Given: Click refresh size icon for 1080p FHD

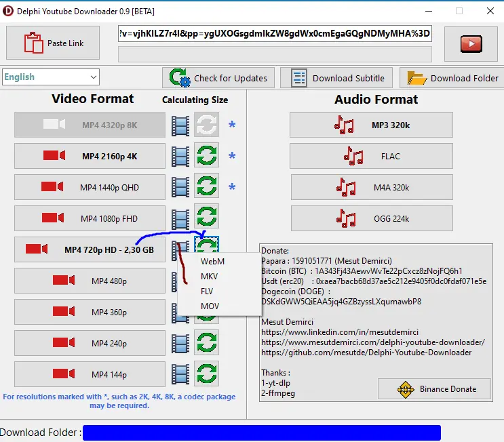Looking at the screenshot, I should pyautogui.click(x=207, y=216).
